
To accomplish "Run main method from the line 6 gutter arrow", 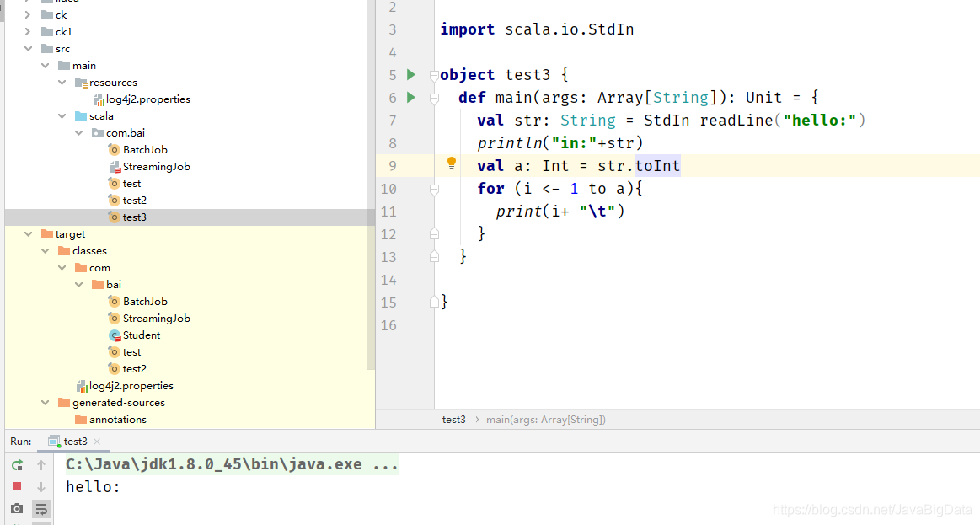I will pyautogui.click(x=411, y=98).
